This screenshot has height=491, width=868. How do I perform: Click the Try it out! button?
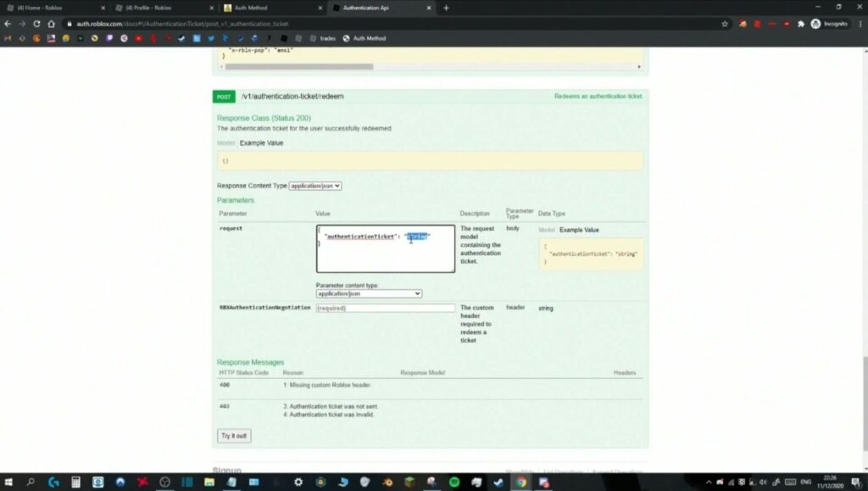click(x=234, y=436)
